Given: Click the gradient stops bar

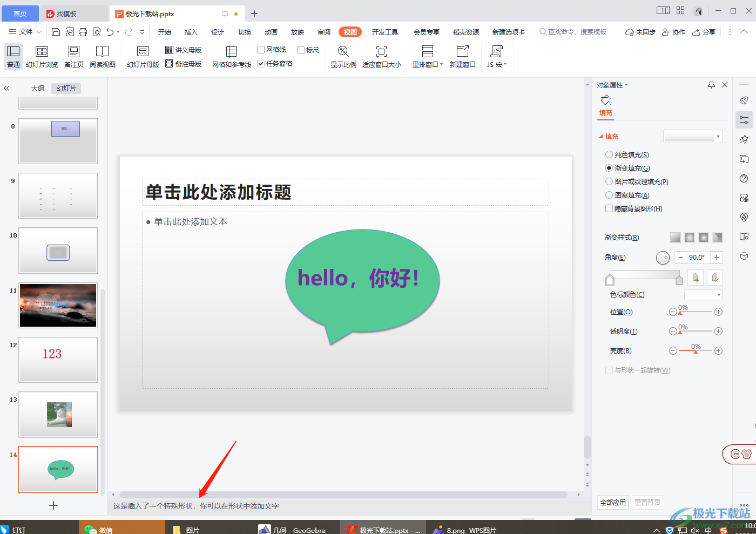Looking at the screenshot, I should (x=644, y=275).
